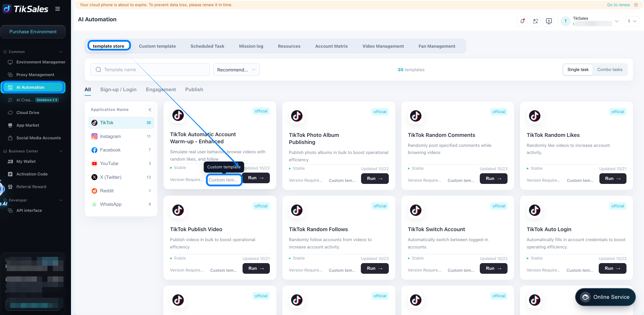The image size is (644, 315).
Task: Open API interface in sidebar
Action: [x=33, y=211]
